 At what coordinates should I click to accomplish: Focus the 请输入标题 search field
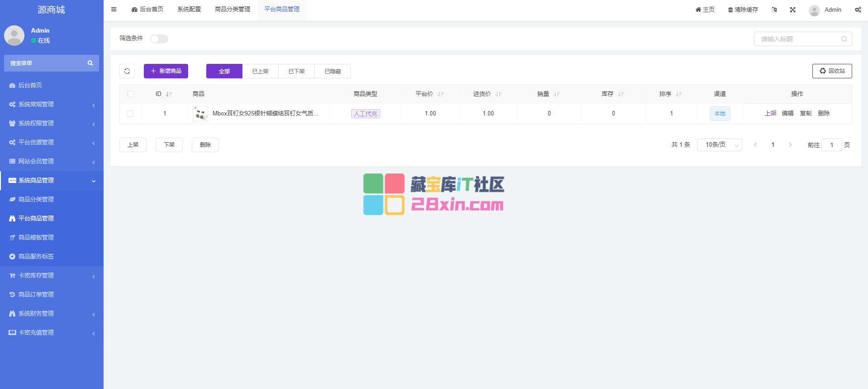pos(803,39)
